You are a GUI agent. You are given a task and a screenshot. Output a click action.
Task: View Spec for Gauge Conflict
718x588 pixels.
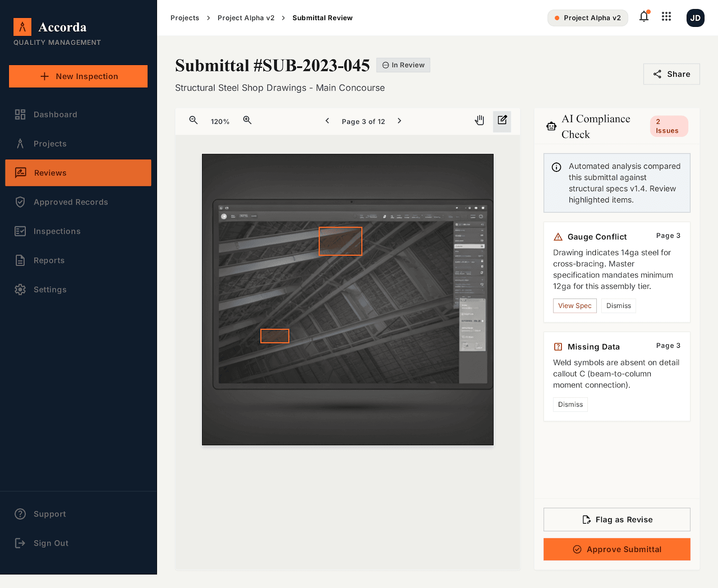575,306
